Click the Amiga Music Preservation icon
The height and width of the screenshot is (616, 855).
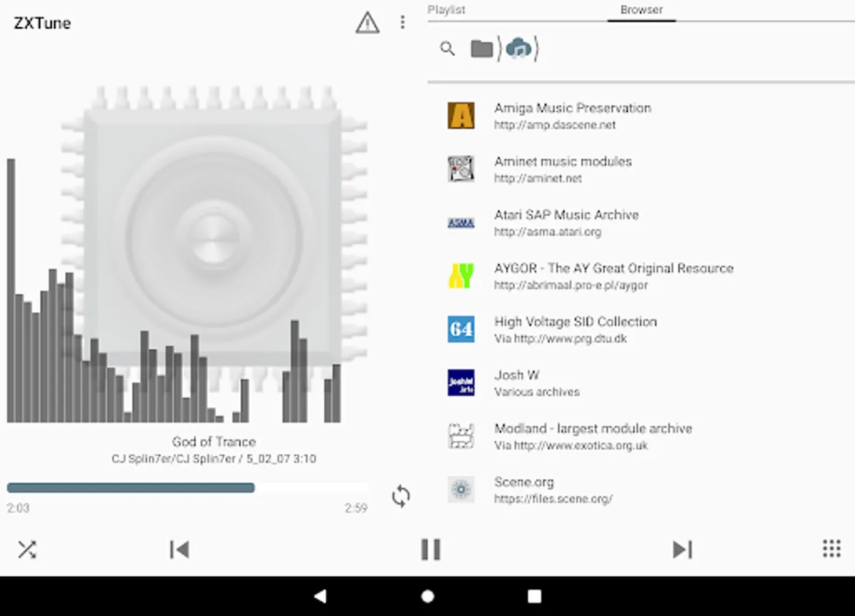[461, 116]
